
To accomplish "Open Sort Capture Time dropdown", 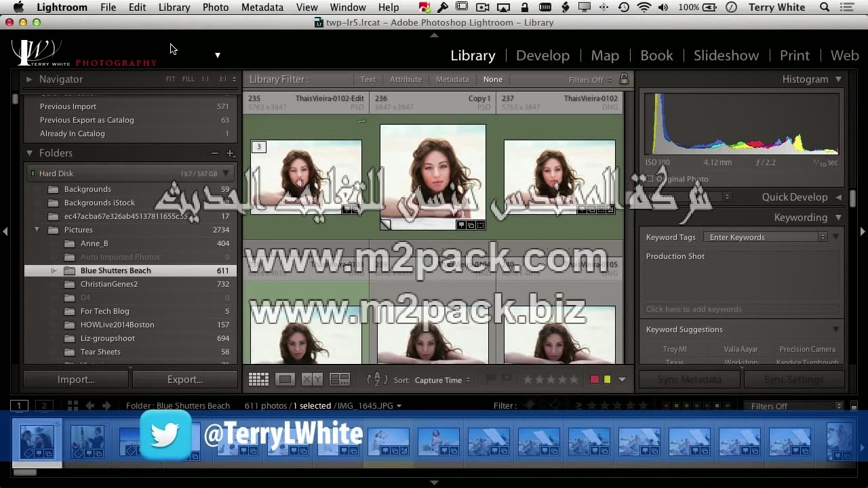I will tap(443, 380).
